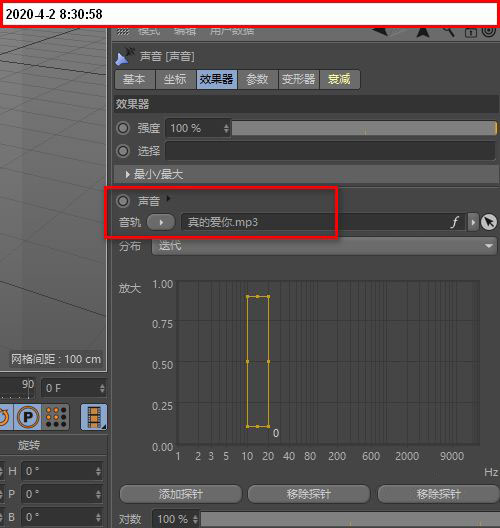Click the 90 frame mark on timeline

click(28, 384)
